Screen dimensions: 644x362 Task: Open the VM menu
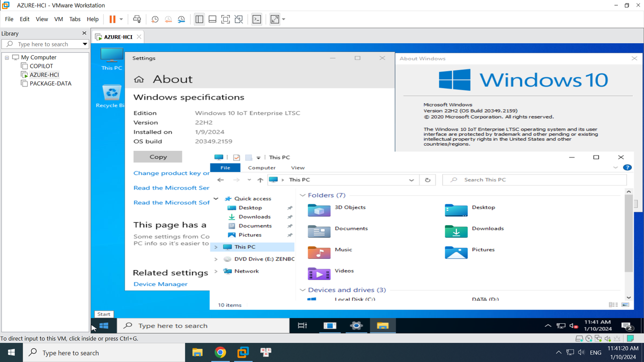point(58,19)
